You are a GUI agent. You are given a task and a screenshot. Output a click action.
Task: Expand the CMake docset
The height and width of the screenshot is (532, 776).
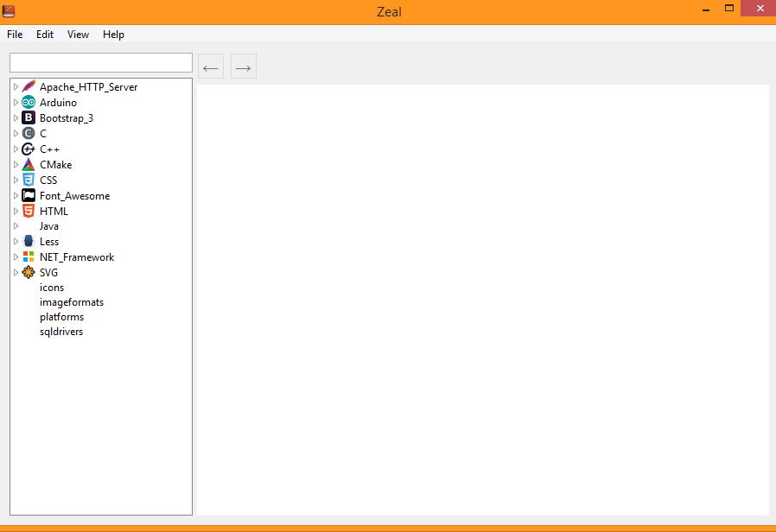click(x=16, y=164)
